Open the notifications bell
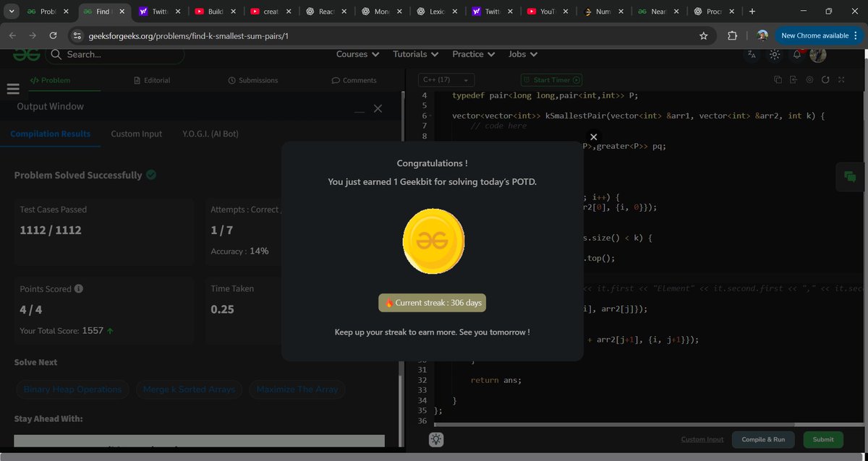This screenshot has width=868, height=461. [797, 55]
